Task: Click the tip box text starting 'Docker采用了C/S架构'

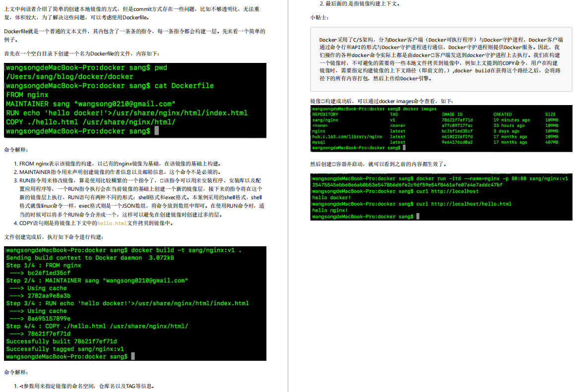Action: (441, 59)
